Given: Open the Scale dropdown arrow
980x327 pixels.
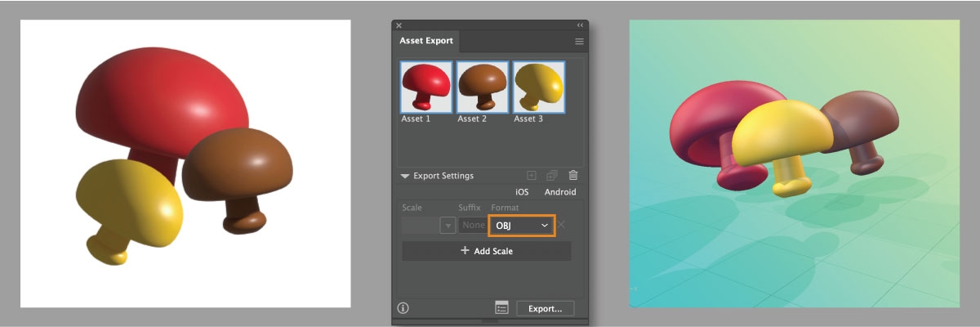Looking at the screenshot, I should pos(448,225).
